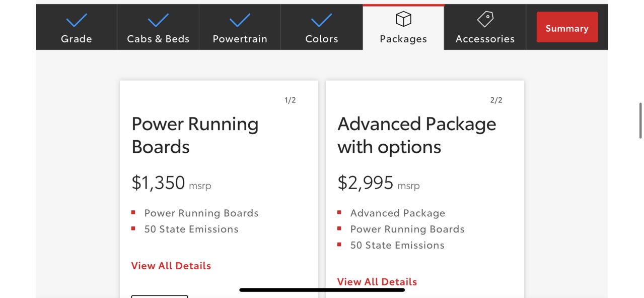Tap the black home indicator bar
Viewport: 644px width, 298px height.
tap(322, 290)
